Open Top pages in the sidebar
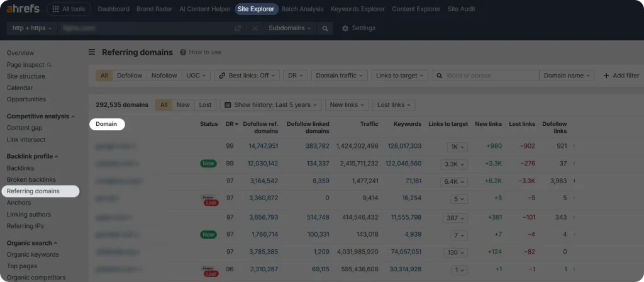Image resolution: width=644 pixels, height=282 pixels. (22, 266)
